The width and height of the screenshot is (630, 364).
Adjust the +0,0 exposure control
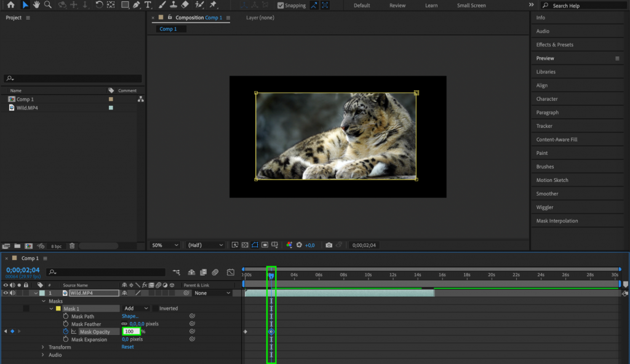[310, 245]
